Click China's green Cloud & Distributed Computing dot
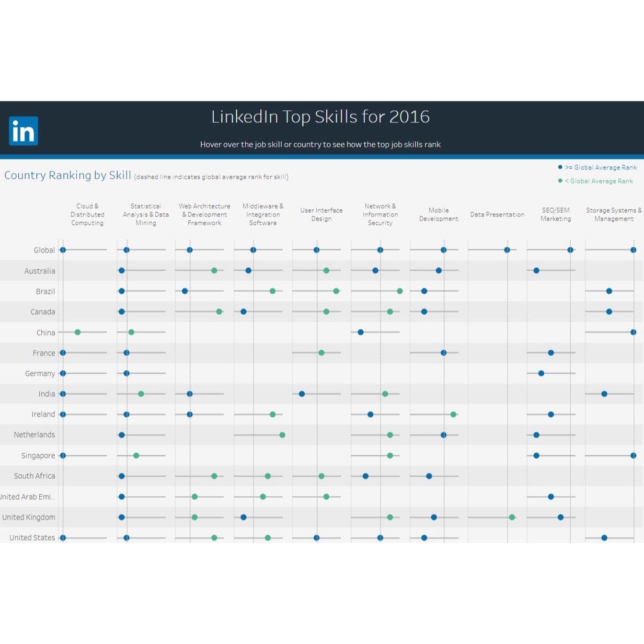The image size is (644, 644). click(77, 332)
